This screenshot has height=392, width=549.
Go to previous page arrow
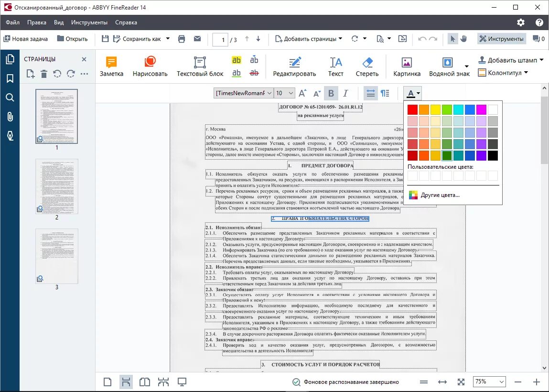point(247,39)
